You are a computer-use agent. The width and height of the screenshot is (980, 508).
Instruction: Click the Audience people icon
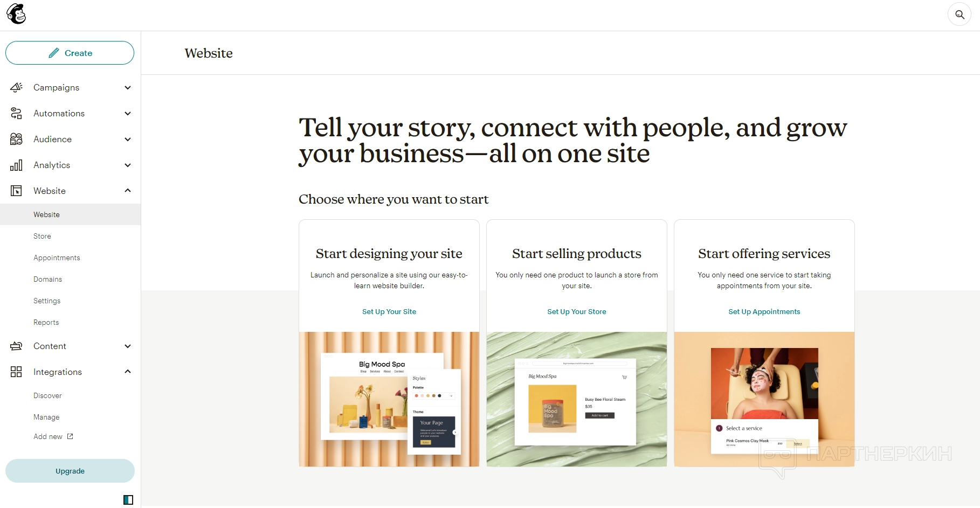coord(16,139)
